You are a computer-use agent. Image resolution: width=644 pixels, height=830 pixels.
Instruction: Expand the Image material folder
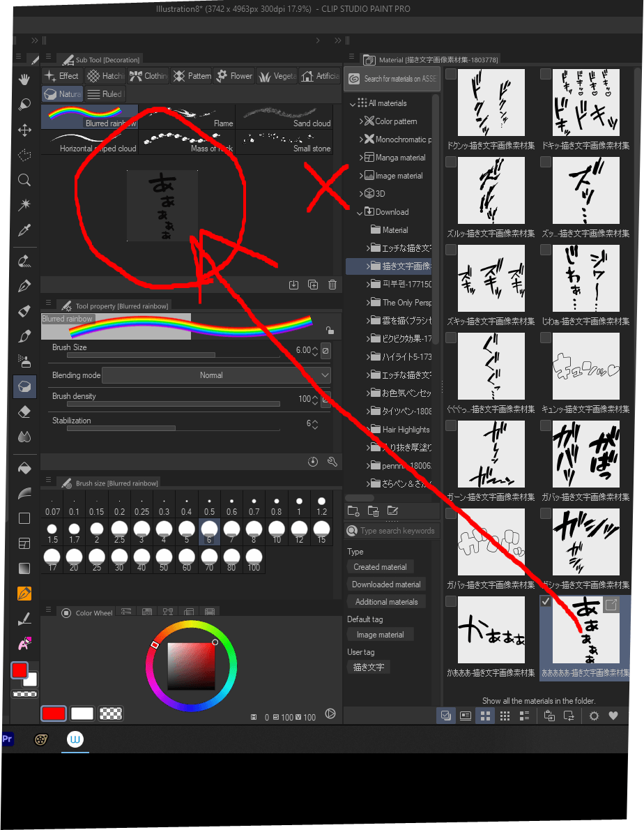tap(361, 175)
